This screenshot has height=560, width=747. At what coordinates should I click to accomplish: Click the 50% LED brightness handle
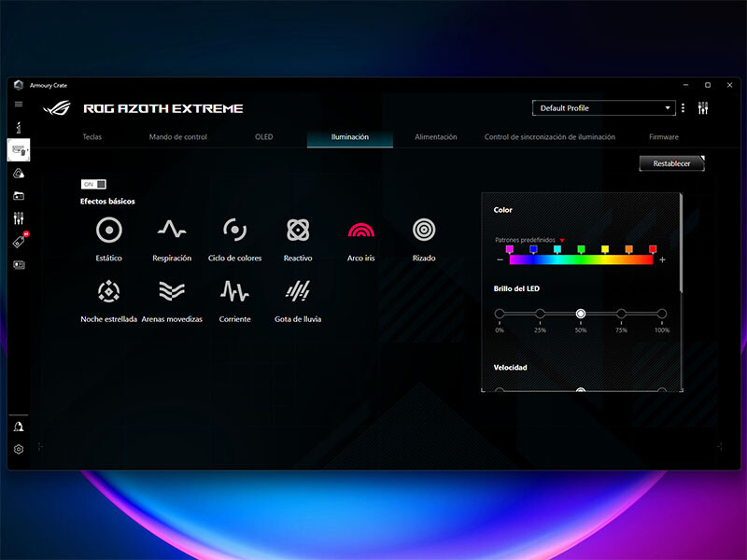coord(580,314)
